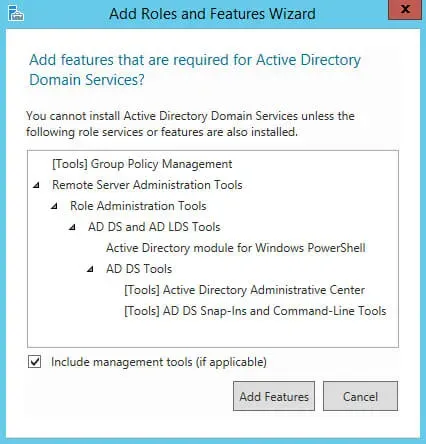Collapse AD DS and AD LDS Tools node

tap(72, 227)
